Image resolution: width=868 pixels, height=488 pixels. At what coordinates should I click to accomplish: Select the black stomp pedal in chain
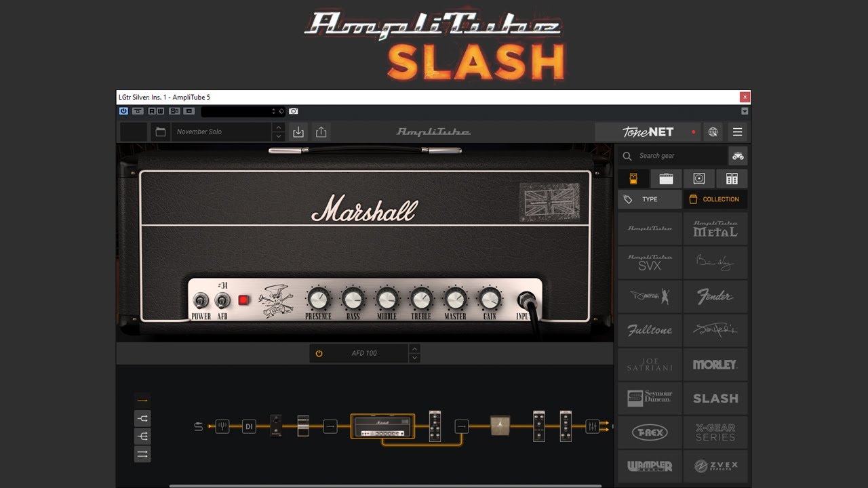click(x=276, y=426)
